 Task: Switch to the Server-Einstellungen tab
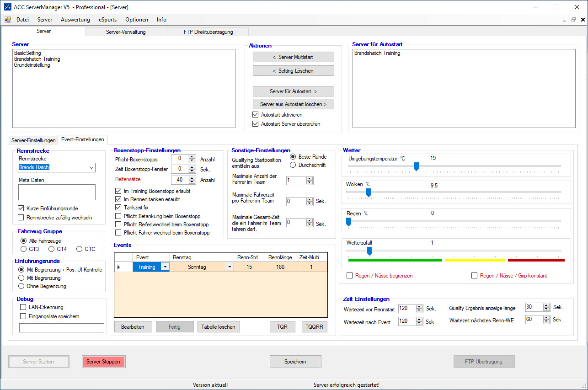click(x=34, y=140)
